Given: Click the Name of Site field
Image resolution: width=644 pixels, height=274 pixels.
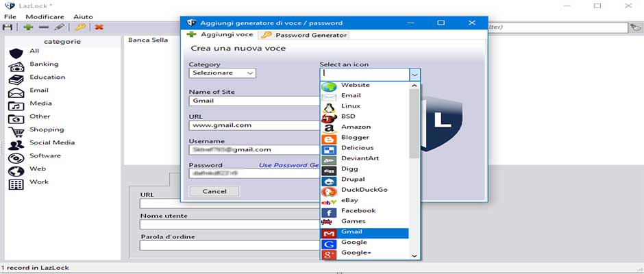Looking at the screenshot, I should tap(254, 101).
